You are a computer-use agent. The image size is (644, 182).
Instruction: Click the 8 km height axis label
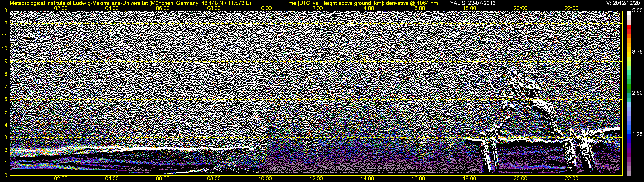click(6, 74)
